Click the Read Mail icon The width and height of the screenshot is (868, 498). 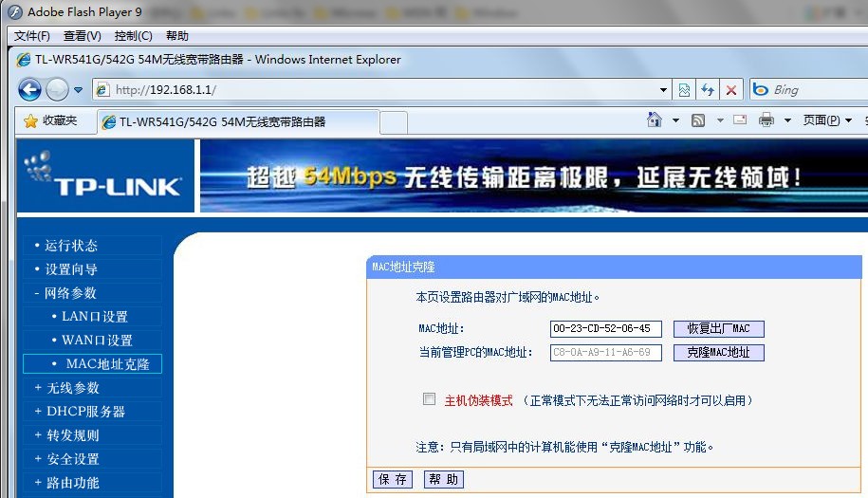740,120
